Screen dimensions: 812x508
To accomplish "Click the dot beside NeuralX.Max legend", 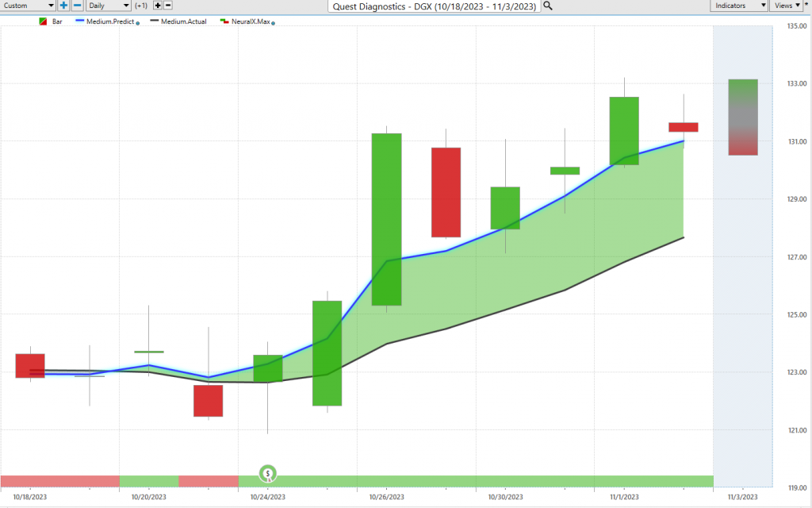I will point(274,23).
